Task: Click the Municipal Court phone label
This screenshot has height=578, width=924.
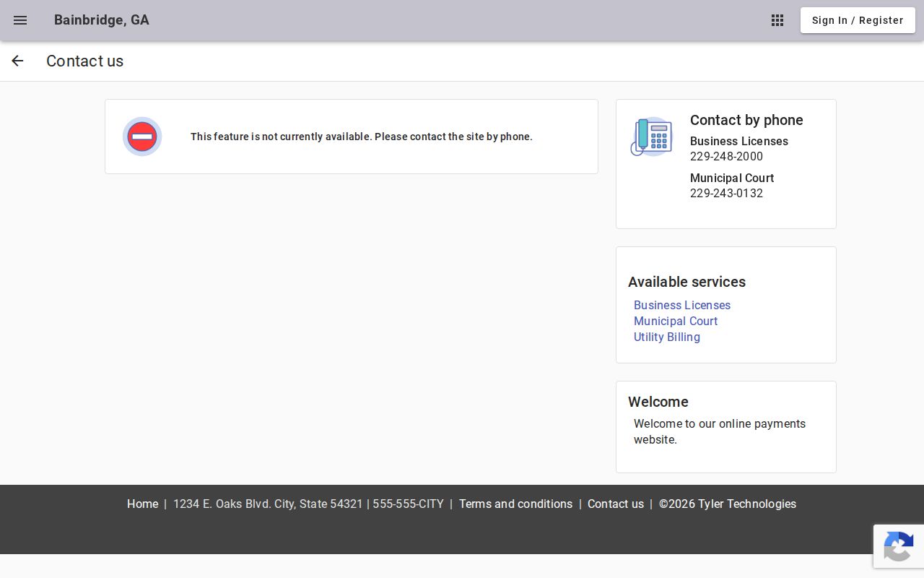Action: [x=732, y=178]
